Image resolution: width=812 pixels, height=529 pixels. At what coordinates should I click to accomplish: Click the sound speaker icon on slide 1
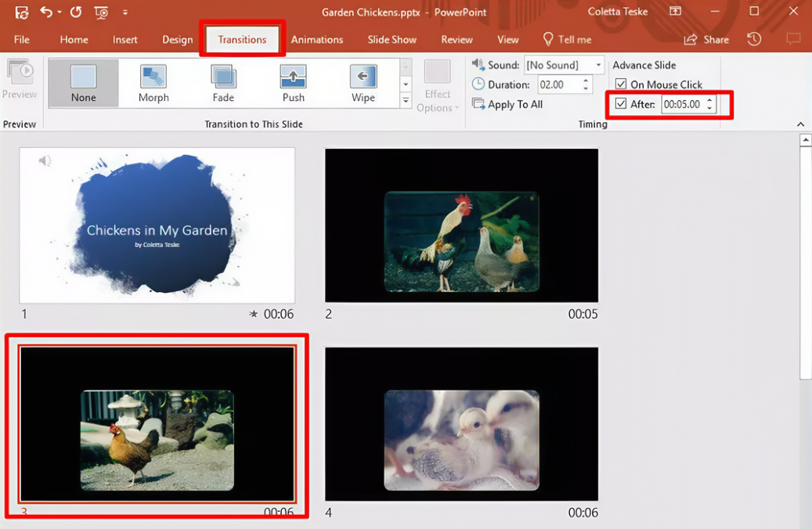click(45, 160)
